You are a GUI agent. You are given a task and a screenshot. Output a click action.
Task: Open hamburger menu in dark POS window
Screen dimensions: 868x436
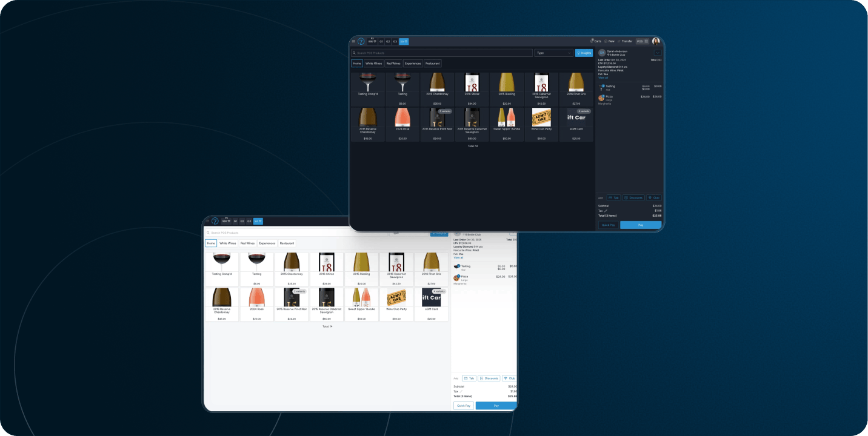pos(353,41)
